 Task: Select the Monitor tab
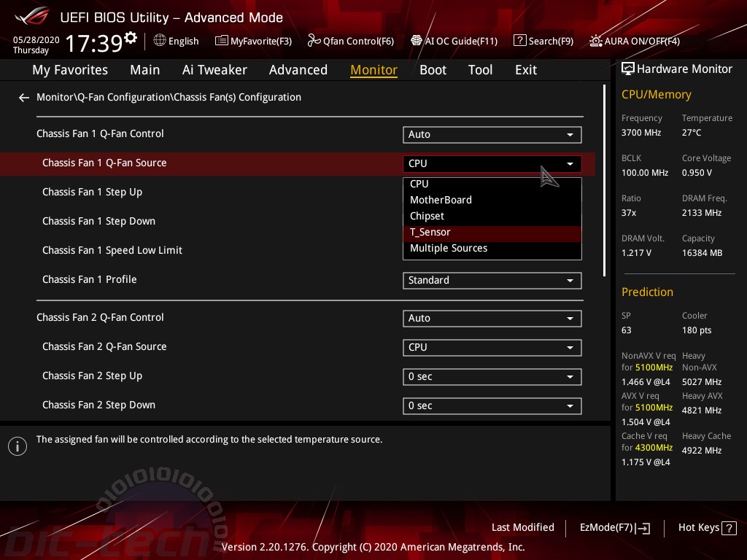tap(374, 70)
